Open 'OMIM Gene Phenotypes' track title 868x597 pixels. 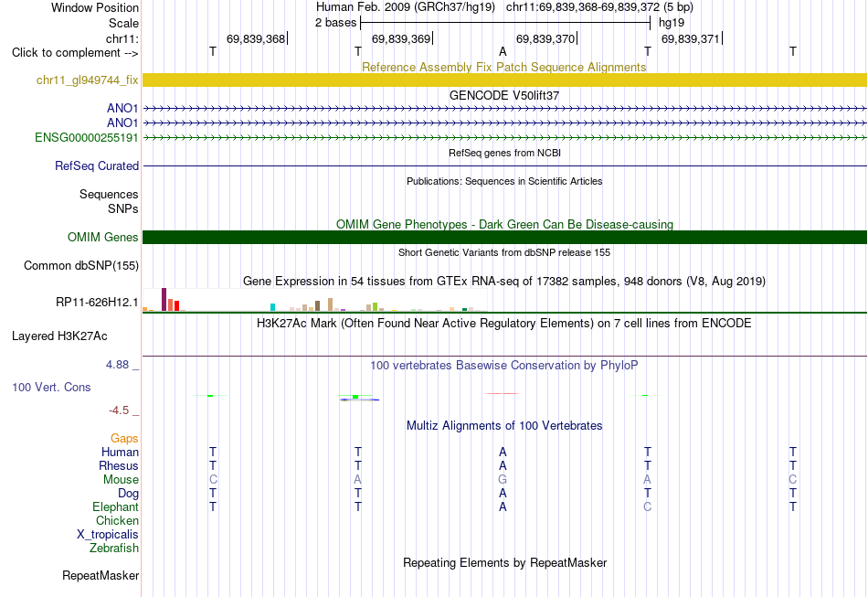pyautogui.click(x=504, y=224)
